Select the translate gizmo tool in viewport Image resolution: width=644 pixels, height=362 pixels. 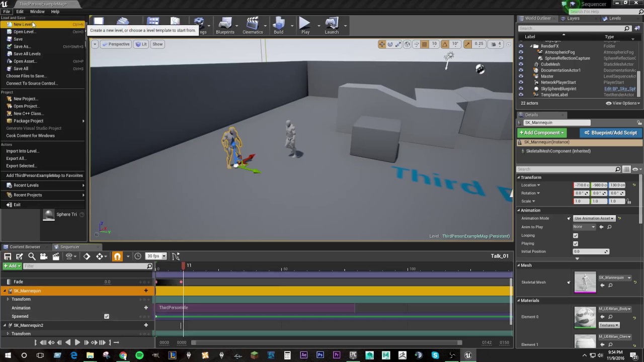click(382, 44)
